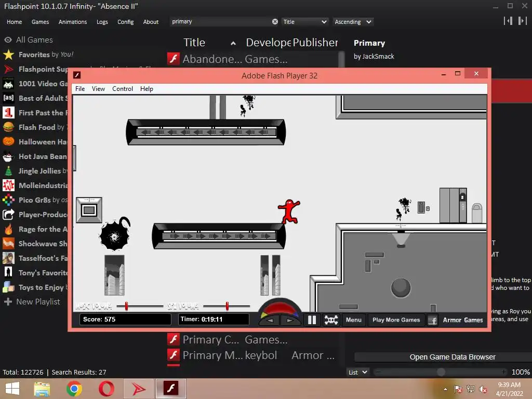The height and width of the screenshot is (399, 532).
Task: Open the About tab
Action: pyautogui.click(x=151, y=22)
